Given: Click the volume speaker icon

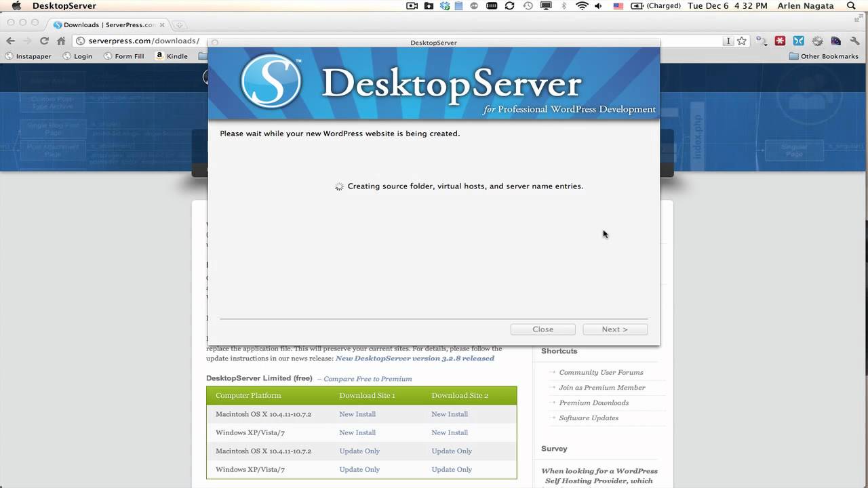Looking at the screenshot, I should 599,6.
